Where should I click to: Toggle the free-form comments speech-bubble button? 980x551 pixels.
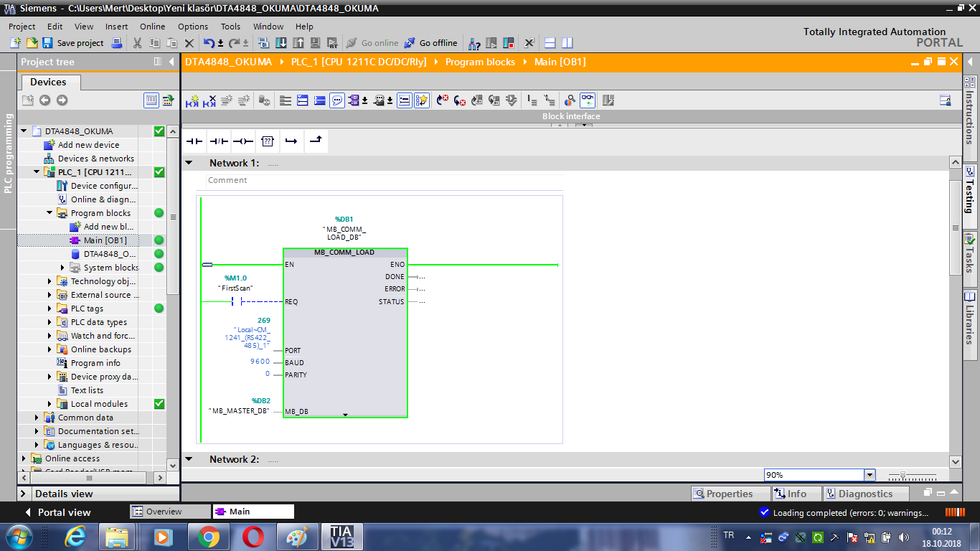click(337, 101)
